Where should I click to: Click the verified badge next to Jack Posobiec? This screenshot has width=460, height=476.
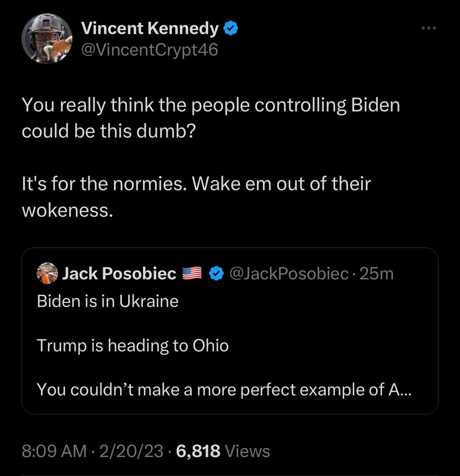(x=216, y=274)
